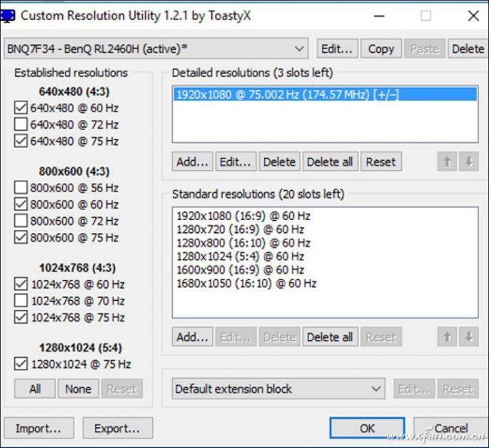Click Reset under standard resolutions
Viewport: 489px width, 448px height.
click(381, 337)
